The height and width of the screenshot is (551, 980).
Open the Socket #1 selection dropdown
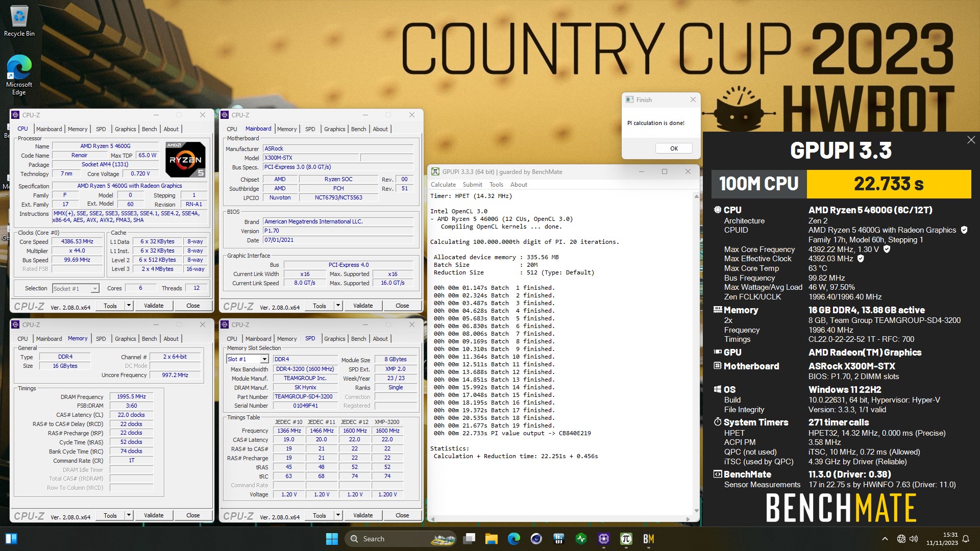tap(76, 288)
